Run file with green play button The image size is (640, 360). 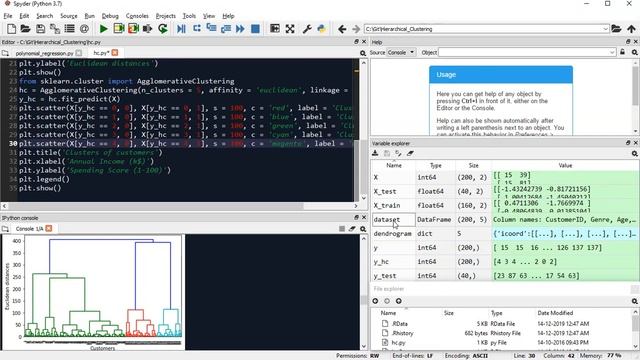pyautogui.click(x=104, y=29)
